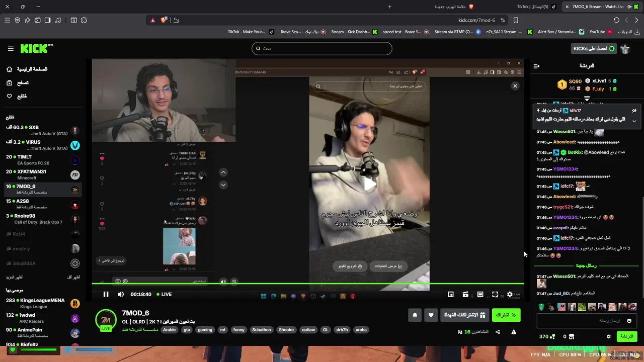This screenshot has width=644, height=362.
Task: Open chat settings gear icon
Action: tap(608, 336)
